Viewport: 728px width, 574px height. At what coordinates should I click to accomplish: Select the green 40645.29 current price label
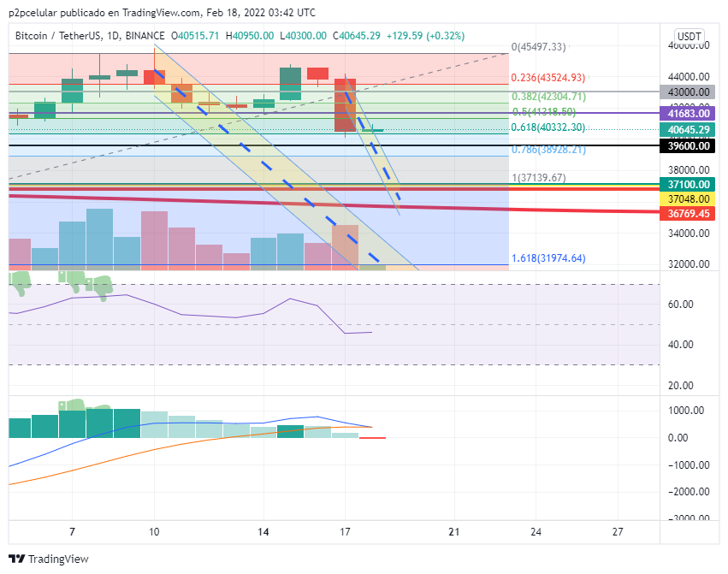[x=688, y=129]
